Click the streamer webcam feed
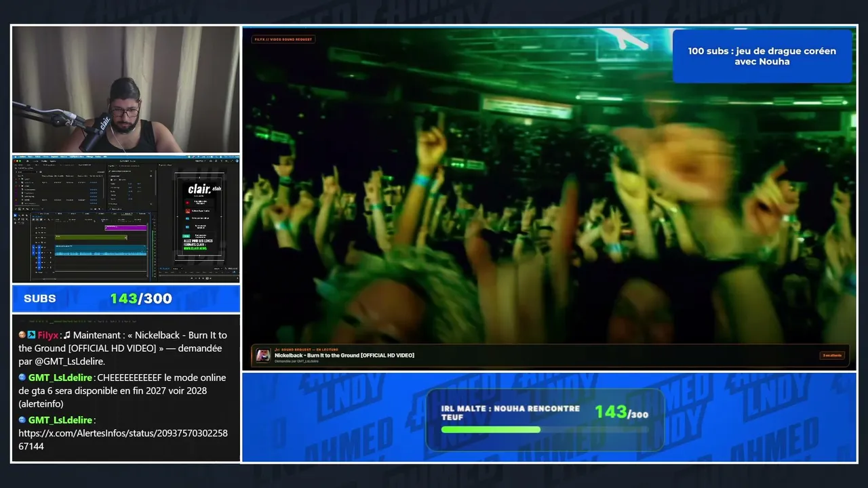Image resolution: width=868 pixels, height=488 pixels. [126, 89]
